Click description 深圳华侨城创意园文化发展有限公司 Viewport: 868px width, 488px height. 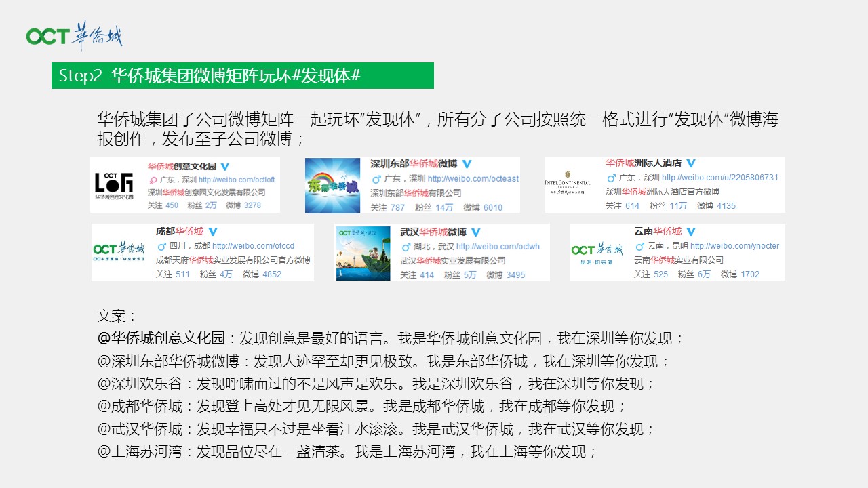pos(207,192)
